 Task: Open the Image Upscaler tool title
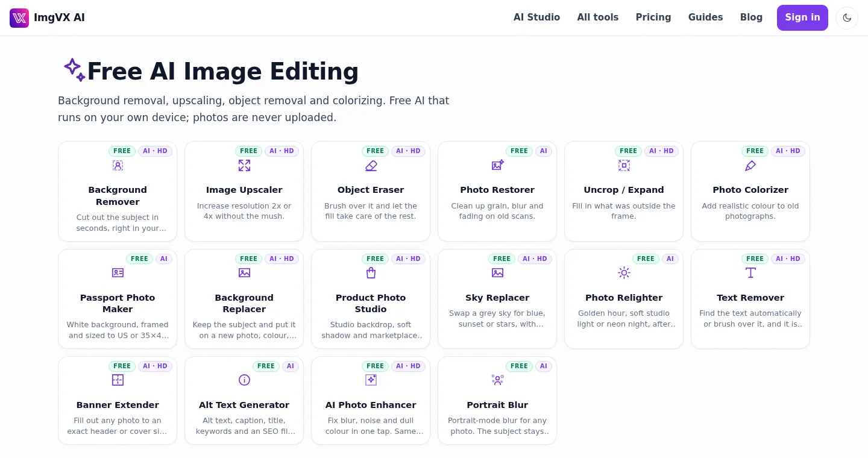click(x=244, y=190)
